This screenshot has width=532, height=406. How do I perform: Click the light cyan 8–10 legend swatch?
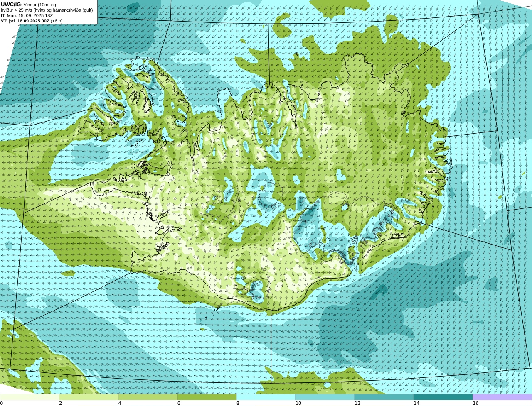point(266,397)
